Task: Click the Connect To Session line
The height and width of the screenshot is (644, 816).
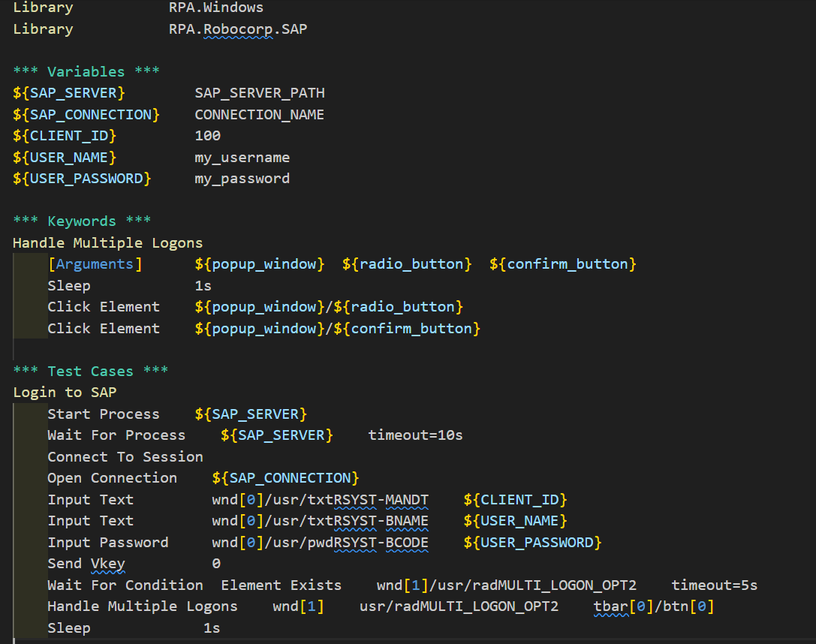Action: click(125, 456)
